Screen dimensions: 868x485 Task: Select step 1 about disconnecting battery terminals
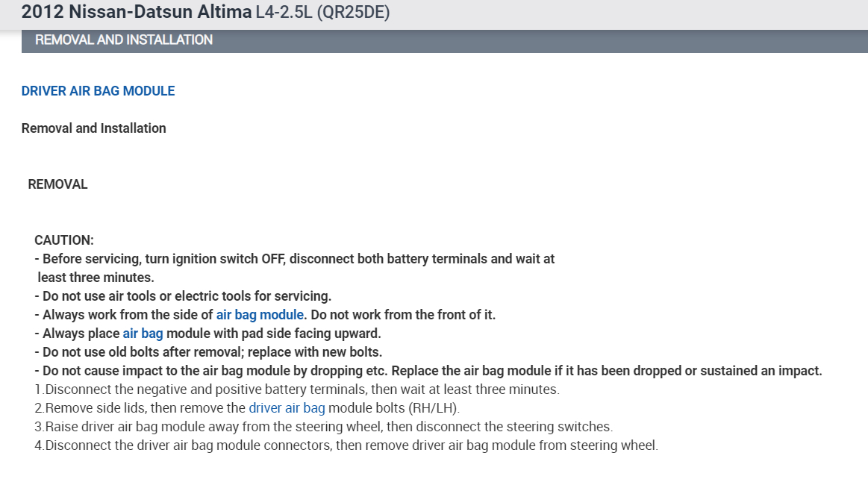[296, 389]
